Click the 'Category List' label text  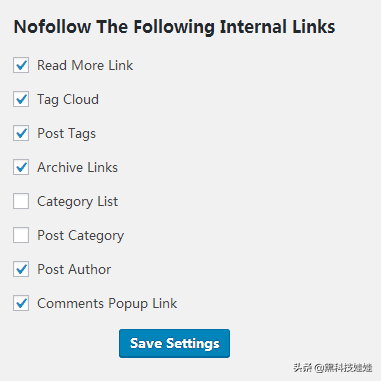pos(77,202)
